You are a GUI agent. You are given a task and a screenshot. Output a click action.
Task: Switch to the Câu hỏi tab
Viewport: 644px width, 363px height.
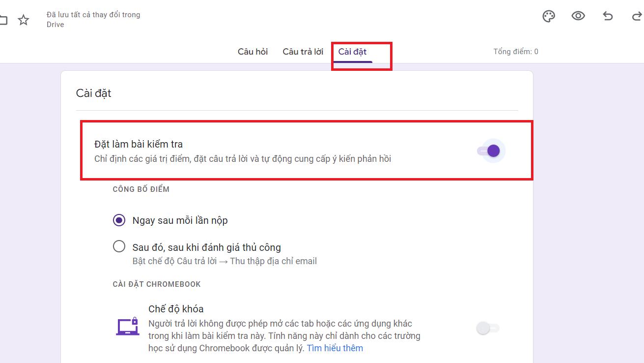pos(252,52)
